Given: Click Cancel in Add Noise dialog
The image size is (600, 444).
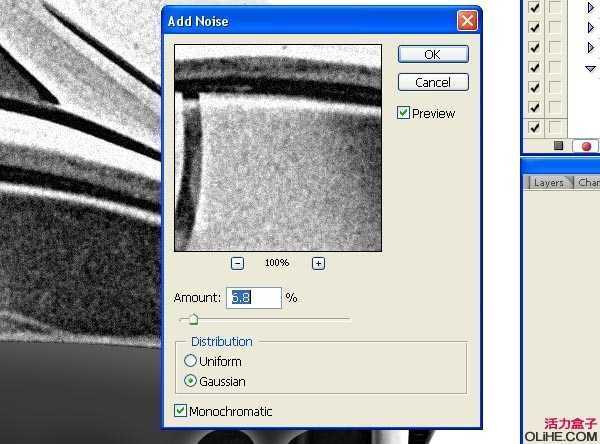Looking at the screenshot, I should click(433, 82).
